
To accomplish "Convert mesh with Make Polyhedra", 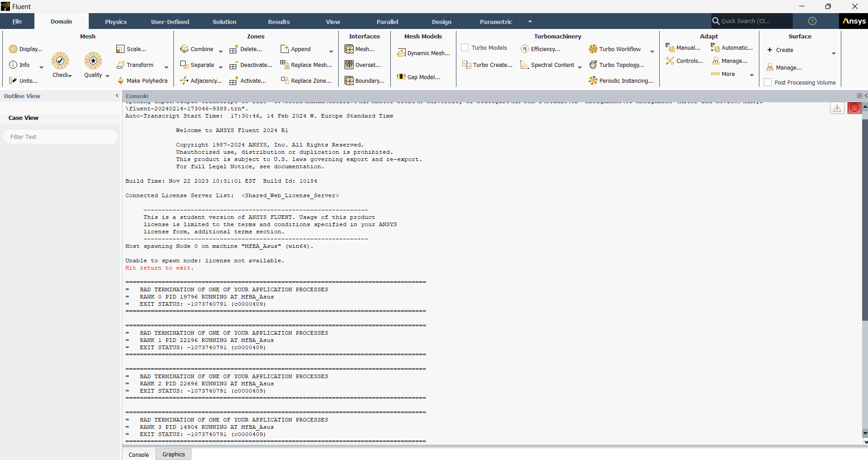I will 142,81.
